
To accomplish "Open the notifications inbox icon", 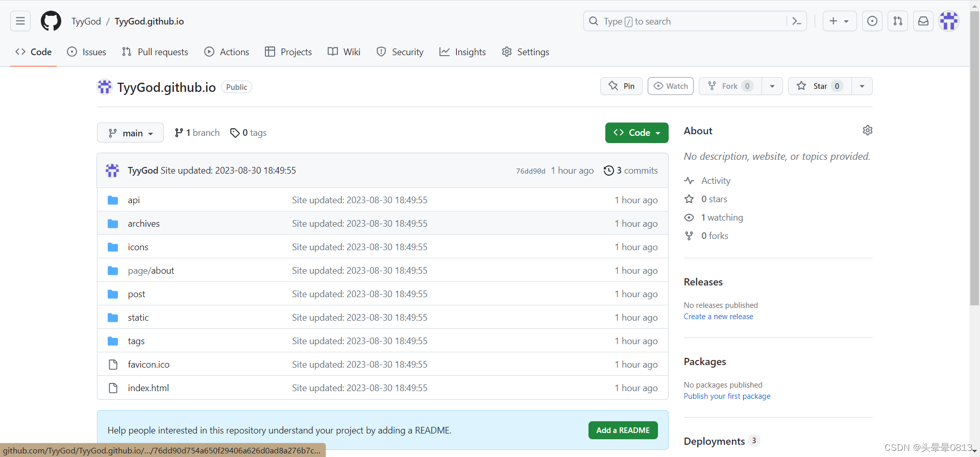I will (x=923, y=21).
